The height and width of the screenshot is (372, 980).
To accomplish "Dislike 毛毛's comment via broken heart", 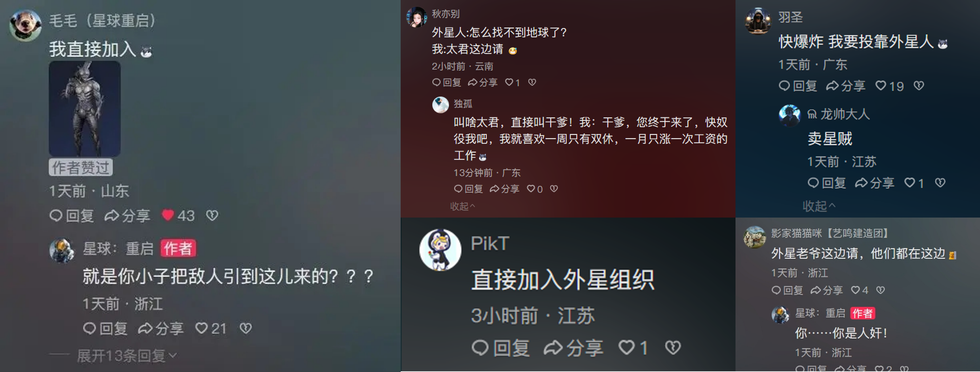I will click(212, 216).
